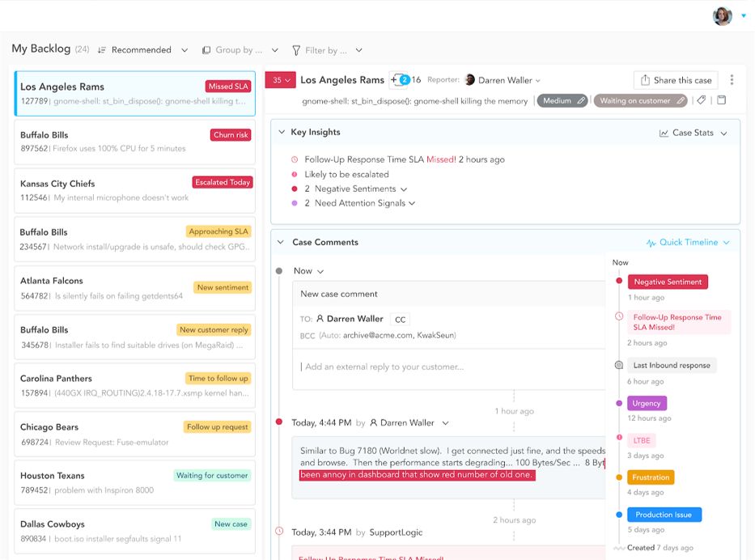Click the Quick Timeline pulse icon
The image size is (755, 560).
coord(651,243)
